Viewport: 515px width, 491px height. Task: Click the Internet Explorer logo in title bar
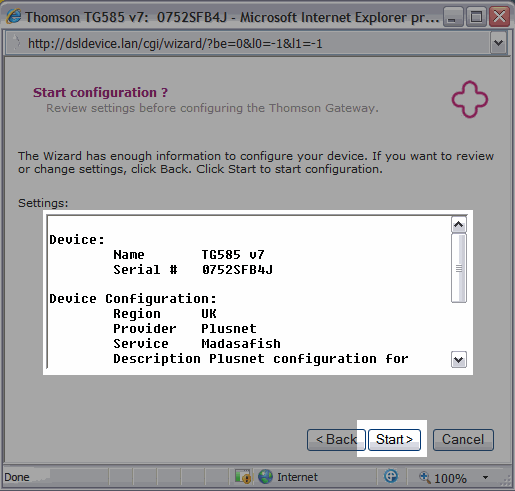(x=14, y=16)
